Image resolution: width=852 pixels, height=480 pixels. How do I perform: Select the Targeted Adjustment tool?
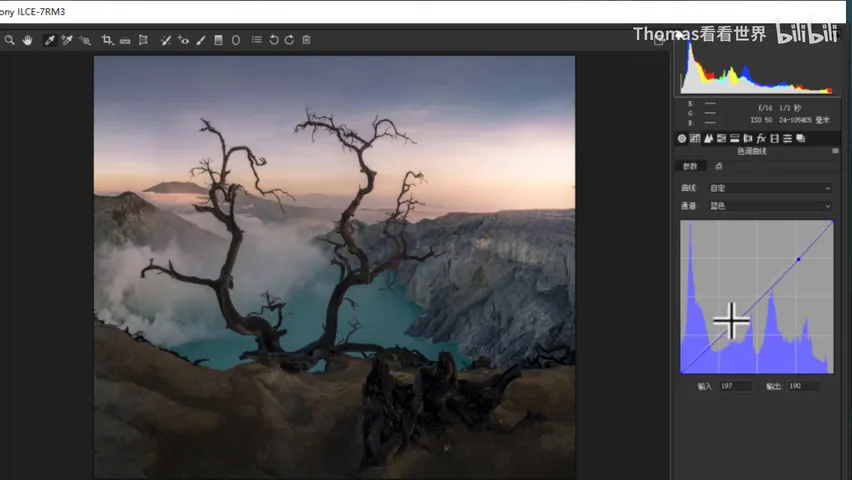[85, 40]
